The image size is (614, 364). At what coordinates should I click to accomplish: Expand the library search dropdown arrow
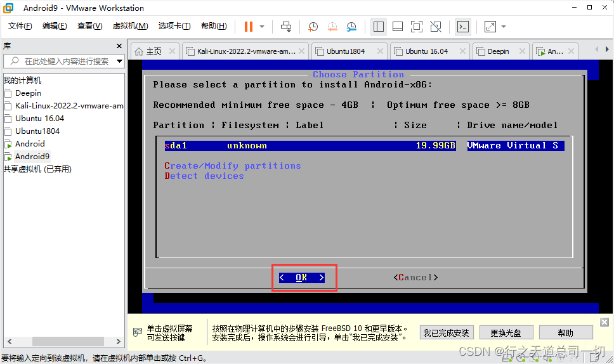(119, 61)
